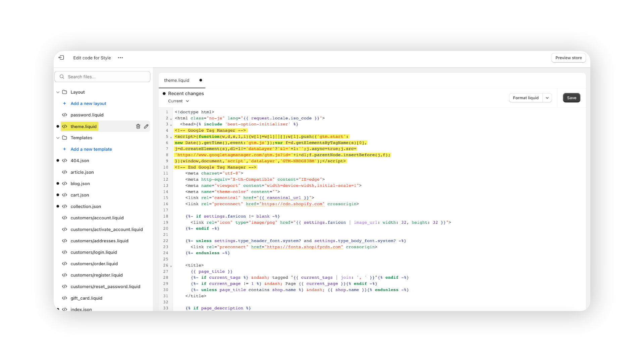Viewport: 644px width, 362px height.
Task: Fold the html tag on line 2
Action: [171, 119]
